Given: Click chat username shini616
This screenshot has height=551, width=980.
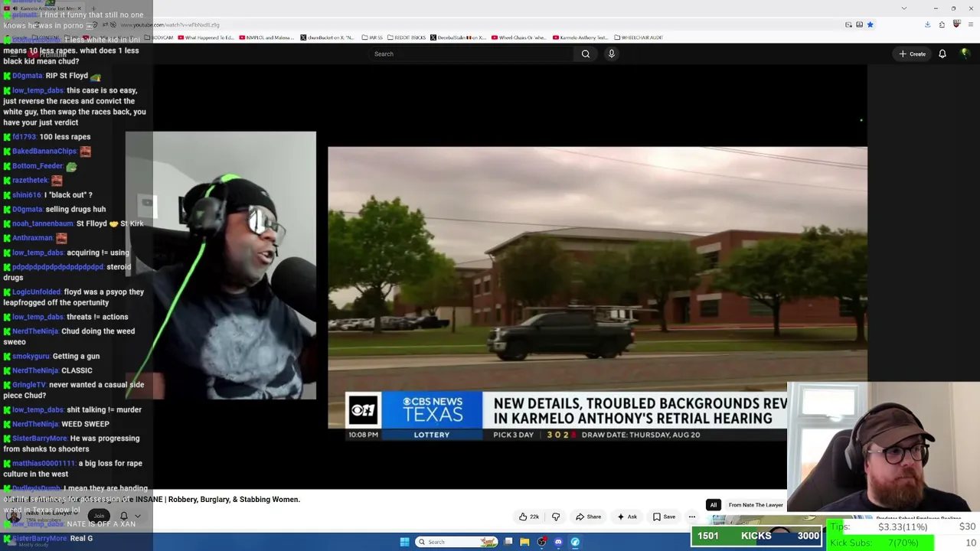Looking at the screenshot, I should coord(27,195).
